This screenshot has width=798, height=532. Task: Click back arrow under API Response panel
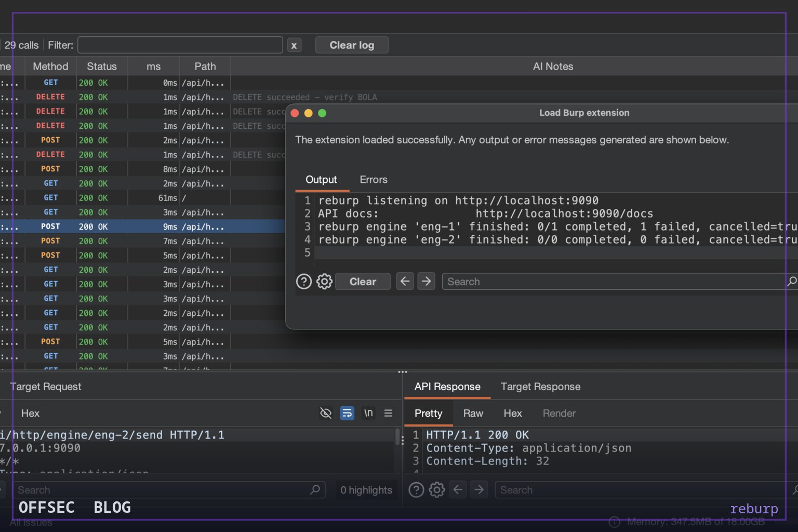click(458, 489)
